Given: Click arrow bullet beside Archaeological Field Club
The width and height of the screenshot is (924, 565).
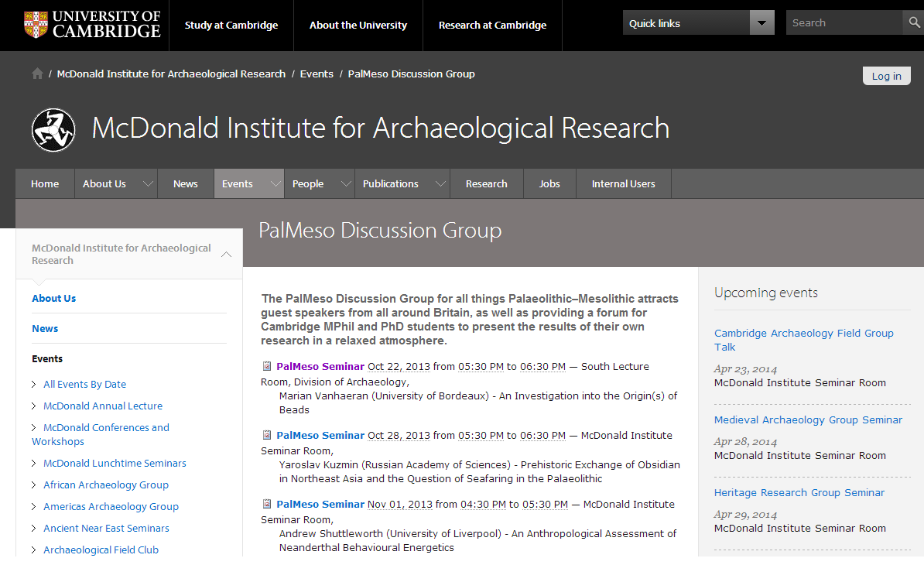Looking at the screenshot, I should point(34,550).
